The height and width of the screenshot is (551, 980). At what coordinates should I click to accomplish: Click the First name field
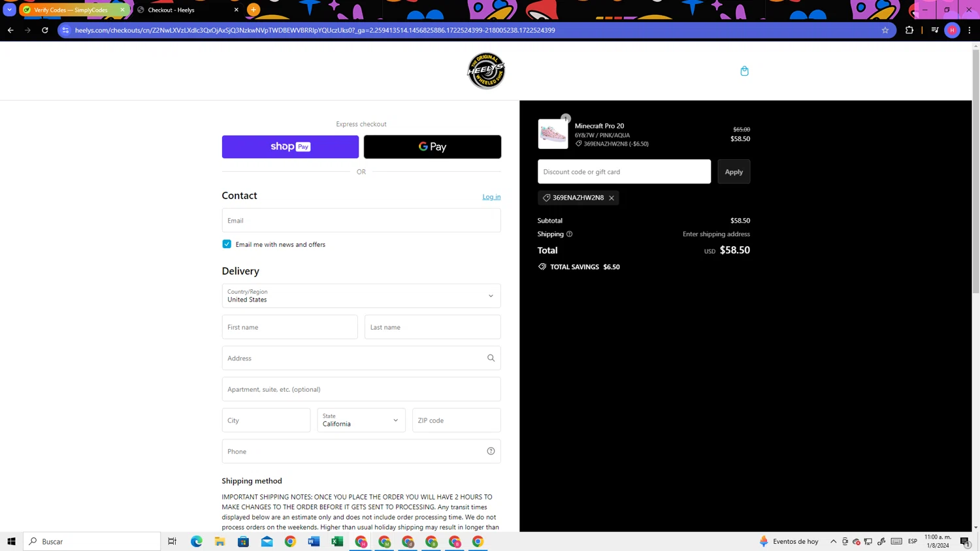290,327
